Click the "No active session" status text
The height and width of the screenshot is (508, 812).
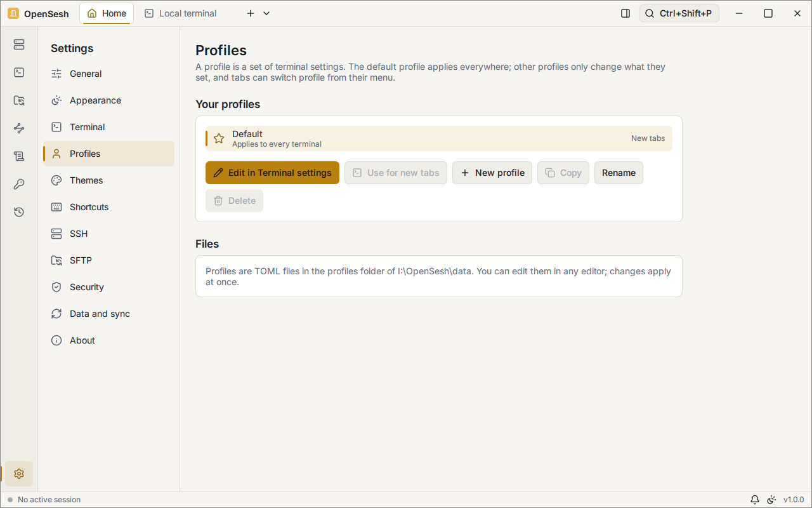[49, 500]
